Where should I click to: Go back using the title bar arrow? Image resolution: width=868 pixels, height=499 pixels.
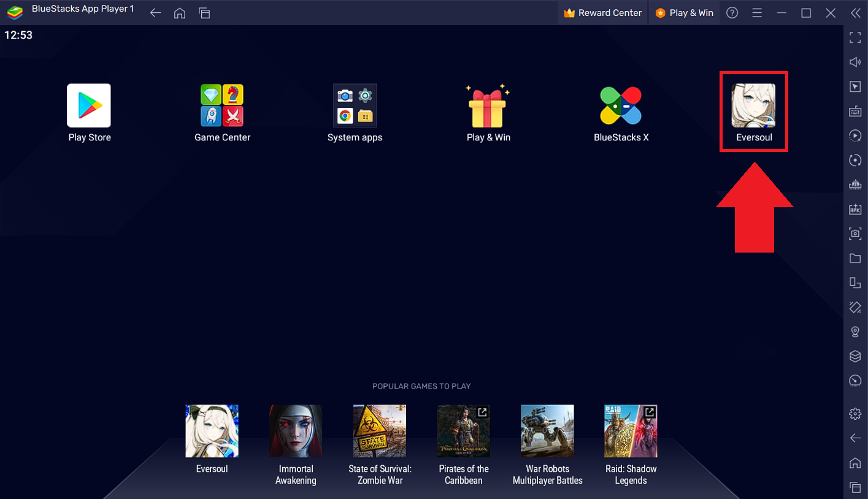155,13
